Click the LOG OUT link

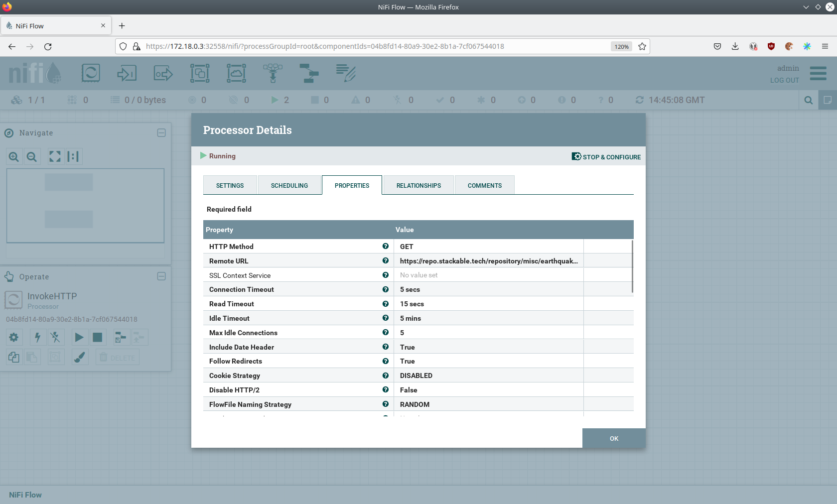click(784, 80)
